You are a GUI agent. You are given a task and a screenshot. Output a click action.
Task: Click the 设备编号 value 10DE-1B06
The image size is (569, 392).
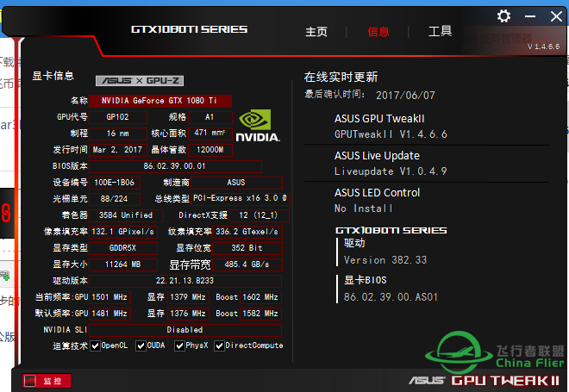115,183
